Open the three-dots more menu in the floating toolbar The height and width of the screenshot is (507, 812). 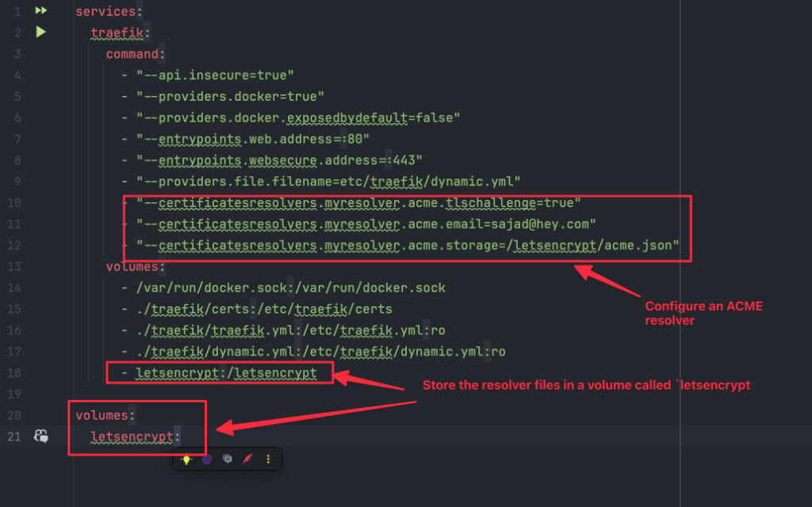(268, 459)
